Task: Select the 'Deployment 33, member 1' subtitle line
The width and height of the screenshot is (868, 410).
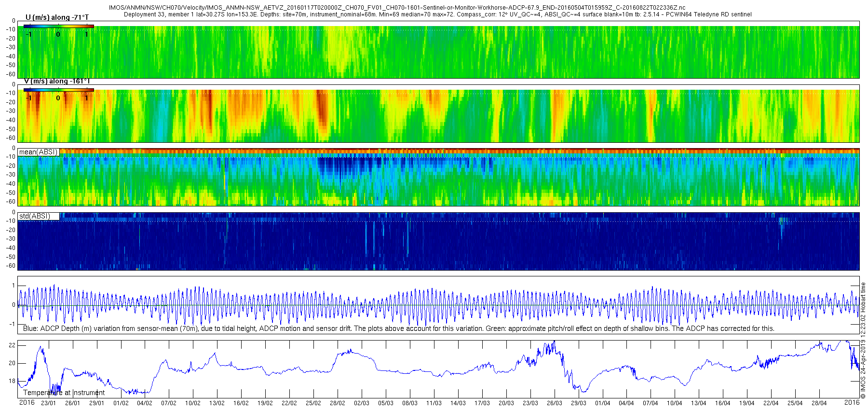Action: 437,14
